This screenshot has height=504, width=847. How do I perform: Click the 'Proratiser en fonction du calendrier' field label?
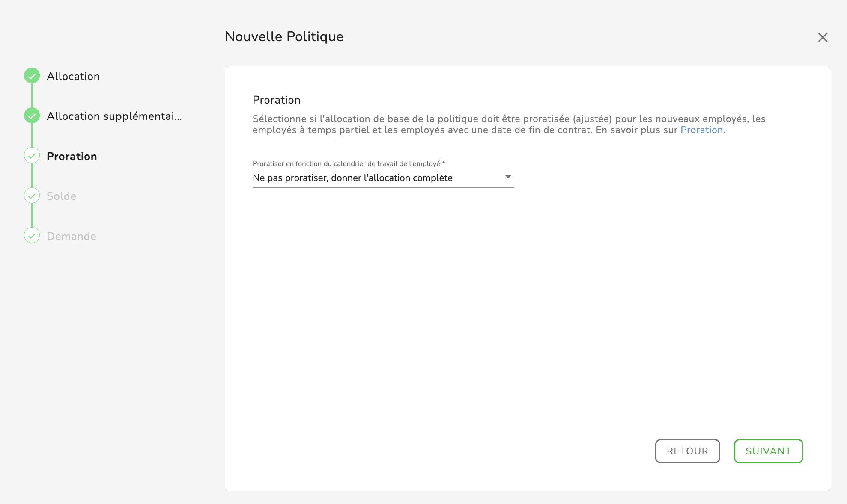tap(349, 163)
